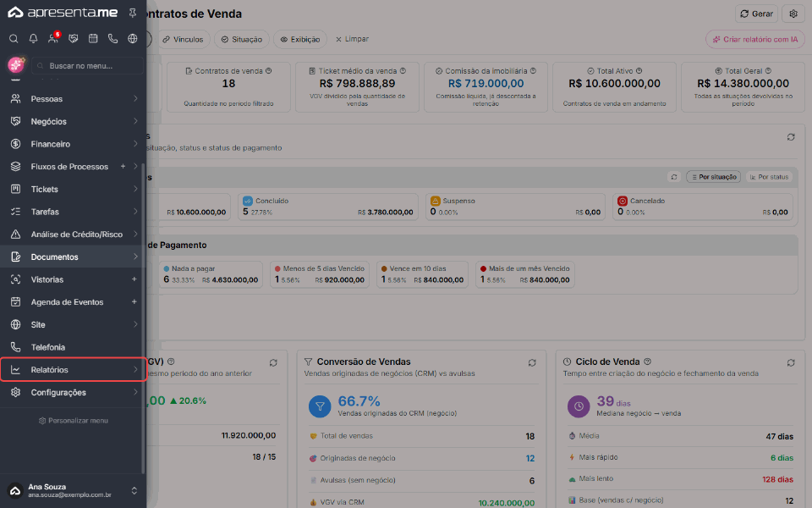Open search via the sidebar magnifier icon
Viewport: 812px width, 508px height.
tap(14, 38)
